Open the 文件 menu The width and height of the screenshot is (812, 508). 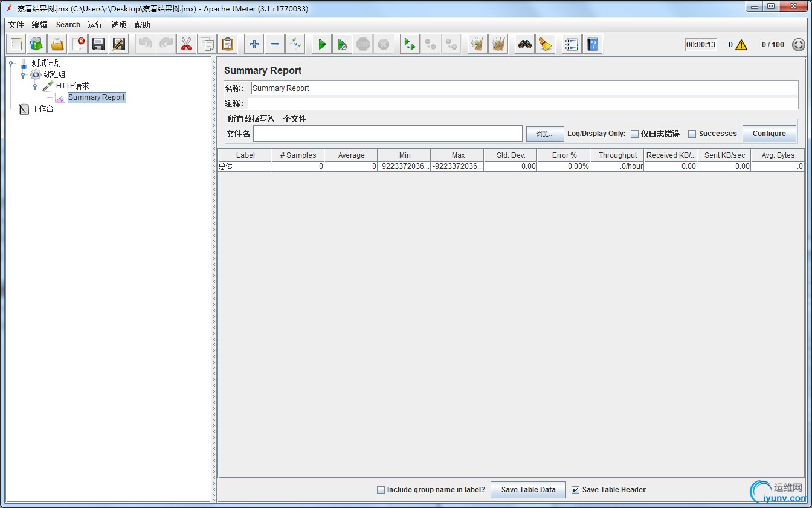tap(16, 25)
